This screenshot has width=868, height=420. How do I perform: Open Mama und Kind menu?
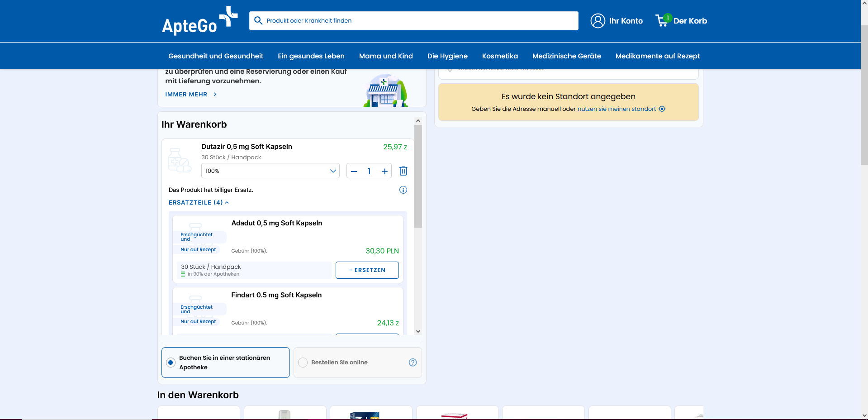coord(386,56)
